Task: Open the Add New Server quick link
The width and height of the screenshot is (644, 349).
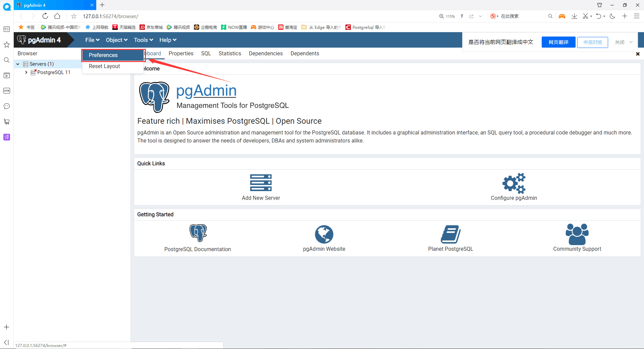Action: (261, 187)
